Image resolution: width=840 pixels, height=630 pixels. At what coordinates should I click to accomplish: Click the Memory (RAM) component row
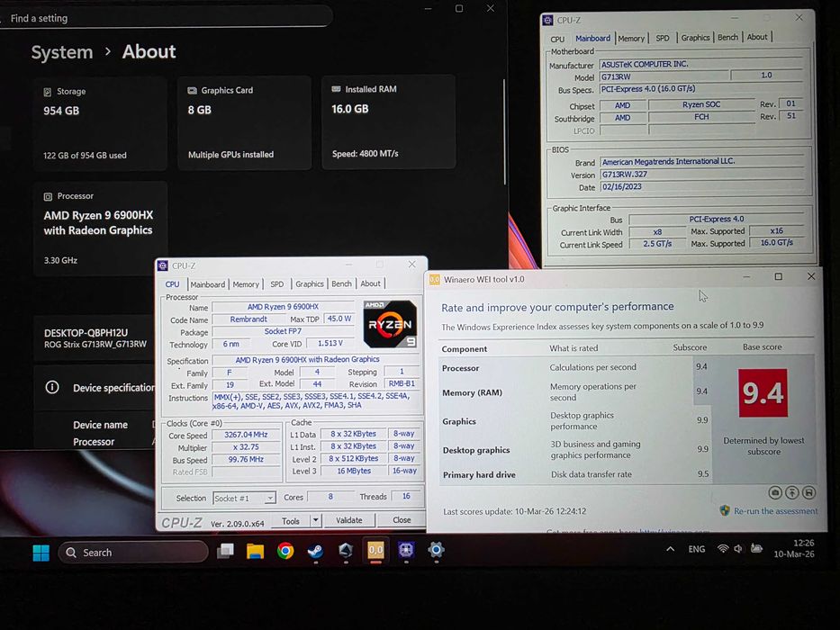point(574,392)
